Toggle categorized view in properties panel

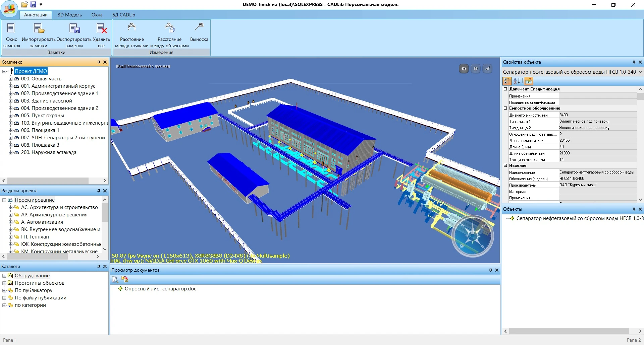tap(507, 81)
